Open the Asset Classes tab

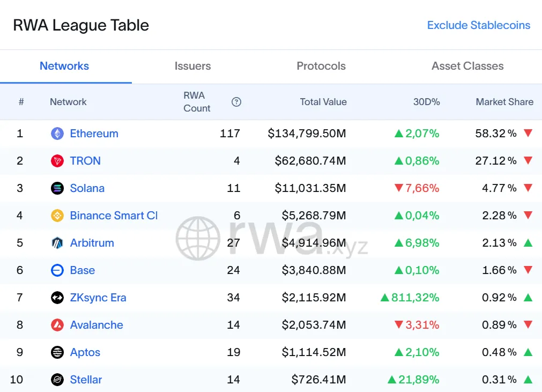[x=467, y=66]
